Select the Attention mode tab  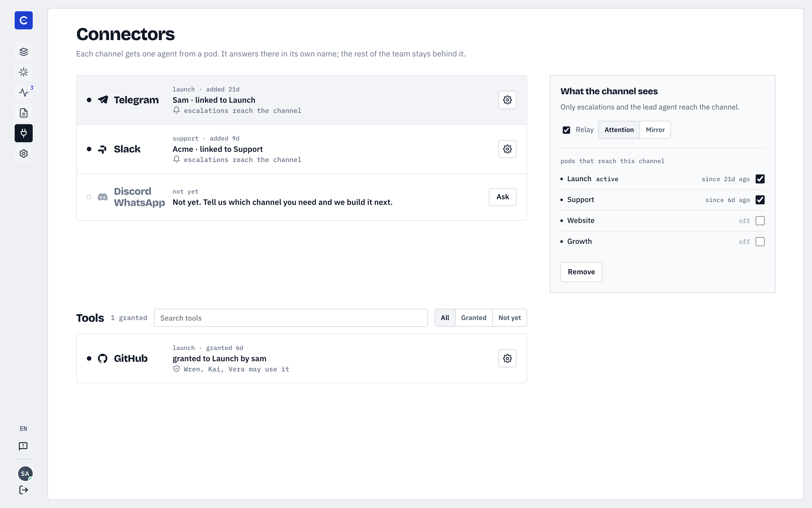tap(619, 130)
